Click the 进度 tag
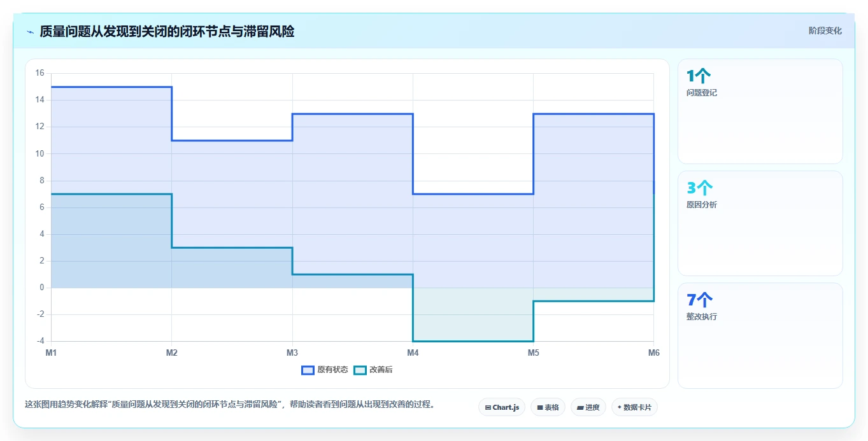 coord(588,407)
